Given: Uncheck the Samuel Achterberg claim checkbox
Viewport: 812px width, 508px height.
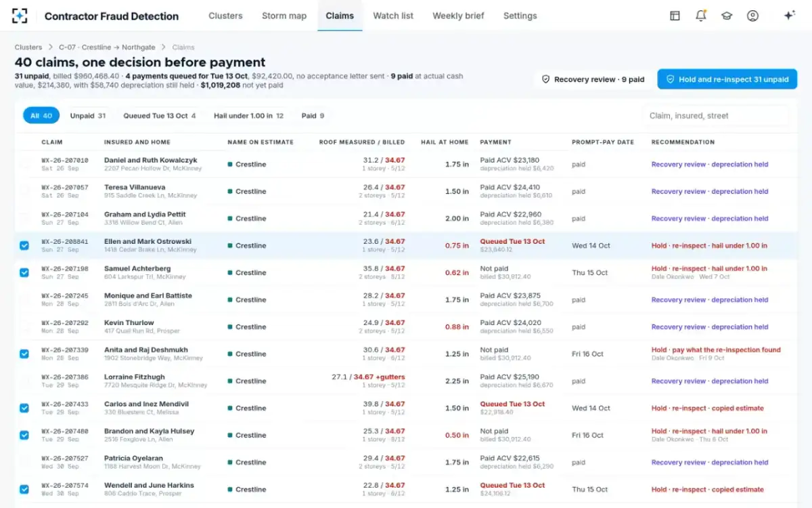Looking at the screenshot, I should click(x=24, y=272).
